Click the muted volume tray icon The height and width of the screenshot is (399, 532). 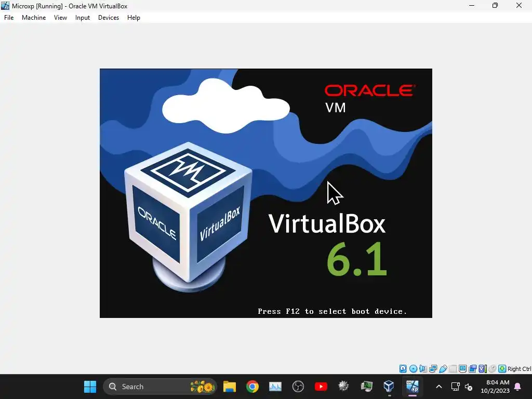469,387
